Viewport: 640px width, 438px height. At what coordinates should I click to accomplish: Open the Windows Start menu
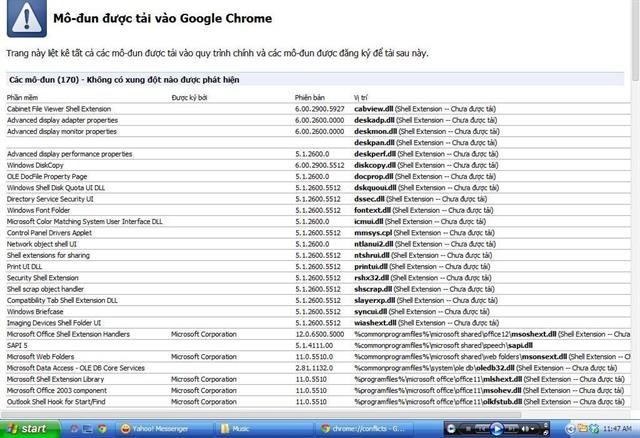point(30,429)
